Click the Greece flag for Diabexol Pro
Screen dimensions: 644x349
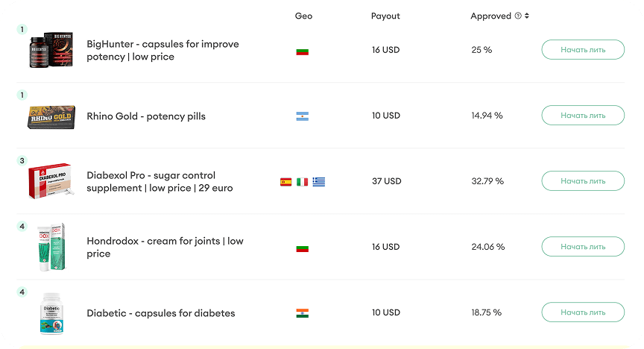319,181
